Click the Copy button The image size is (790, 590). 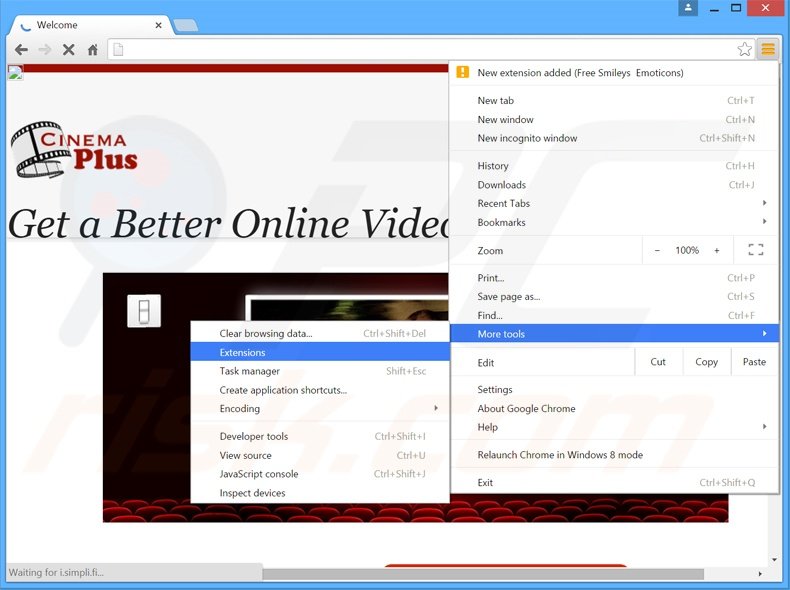click(706, 362)
